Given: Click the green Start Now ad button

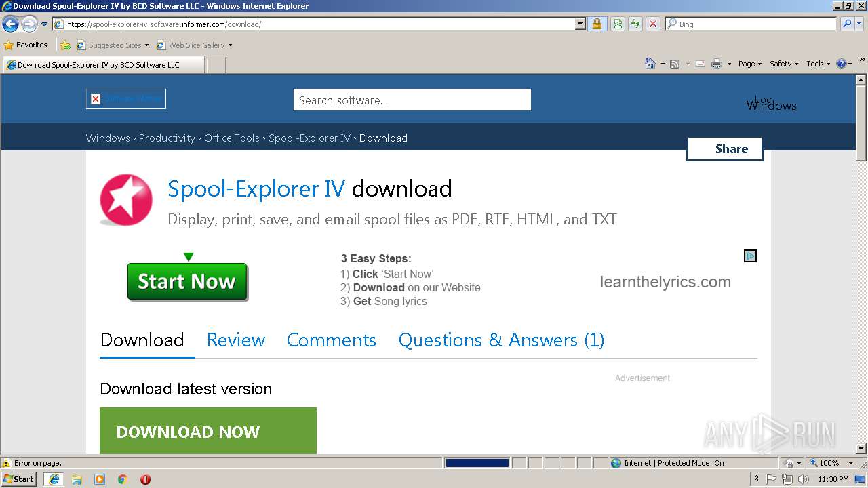Looking at the screenshot, I should (187, 281).
